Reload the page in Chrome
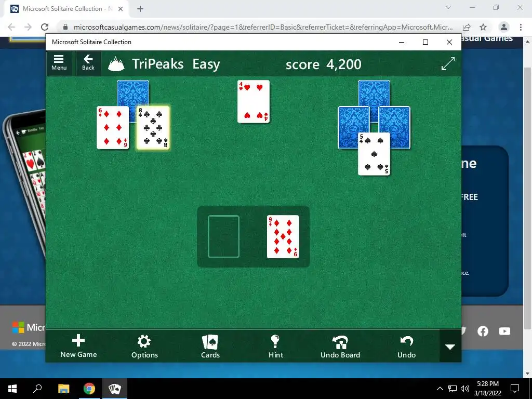Viewport: 532px width, 399px height. pos(45,27)
